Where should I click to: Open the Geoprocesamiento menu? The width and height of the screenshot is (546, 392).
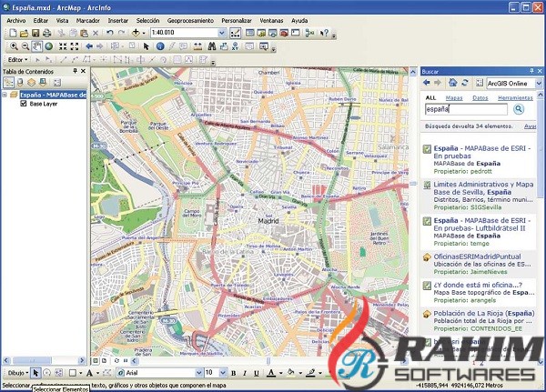[x=190, y=21]
